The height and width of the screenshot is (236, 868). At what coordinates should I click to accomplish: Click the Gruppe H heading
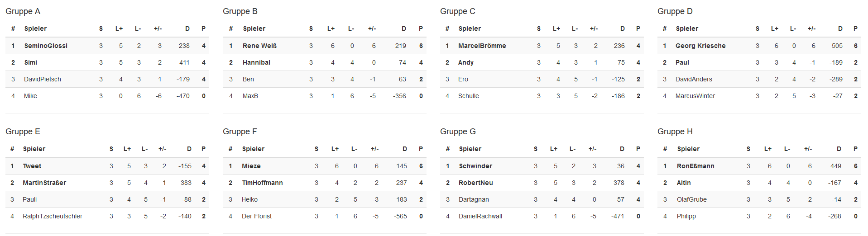click(x=675, y=132)
